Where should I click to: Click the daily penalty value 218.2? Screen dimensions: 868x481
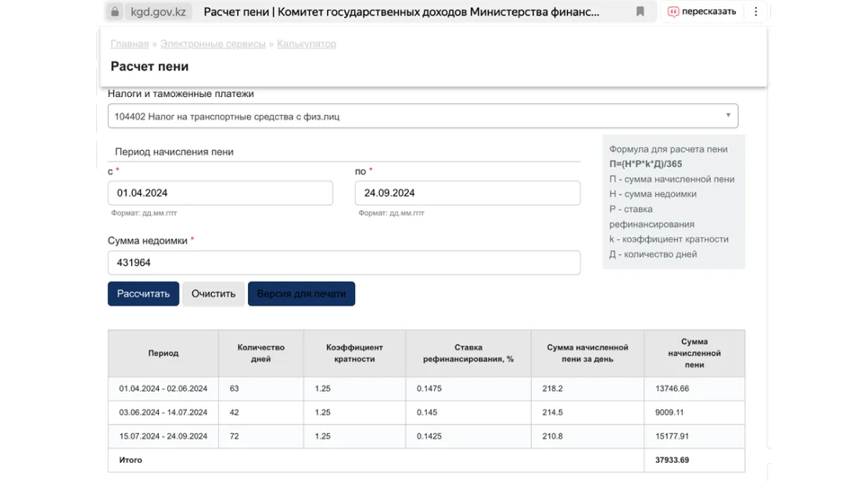pyautogui.click(x=552, y=389)
